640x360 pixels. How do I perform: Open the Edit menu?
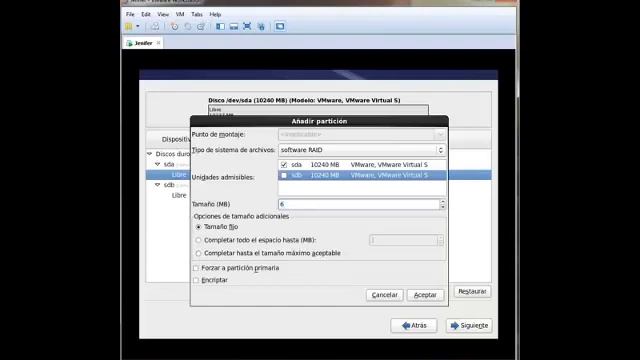coord(146,14)
